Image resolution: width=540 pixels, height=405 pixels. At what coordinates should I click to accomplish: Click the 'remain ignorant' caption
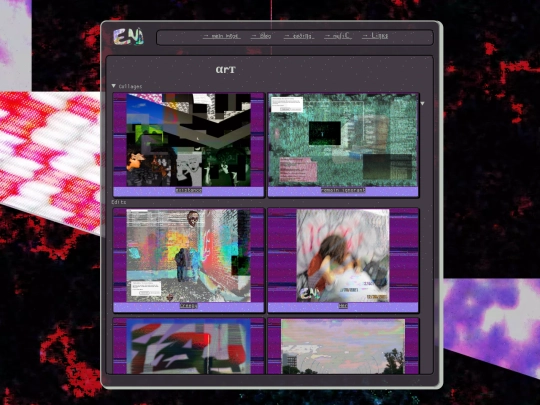(343, 190)
